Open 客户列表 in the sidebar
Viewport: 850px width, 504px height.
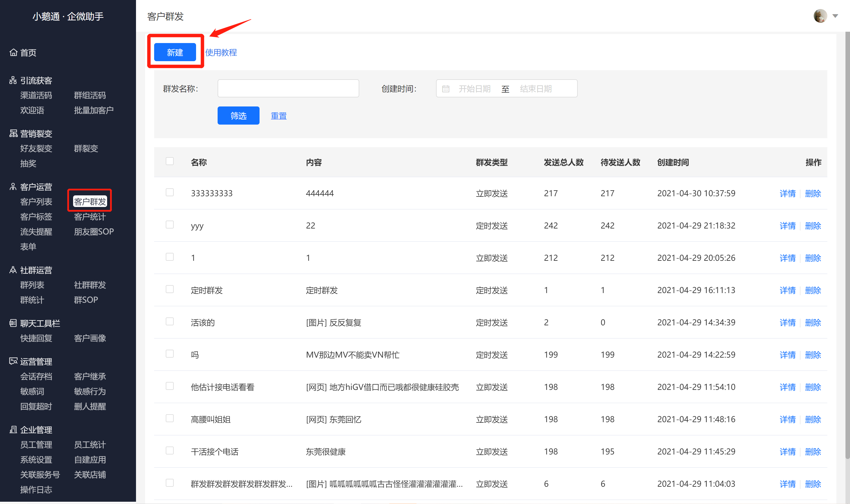click(36, 202)
